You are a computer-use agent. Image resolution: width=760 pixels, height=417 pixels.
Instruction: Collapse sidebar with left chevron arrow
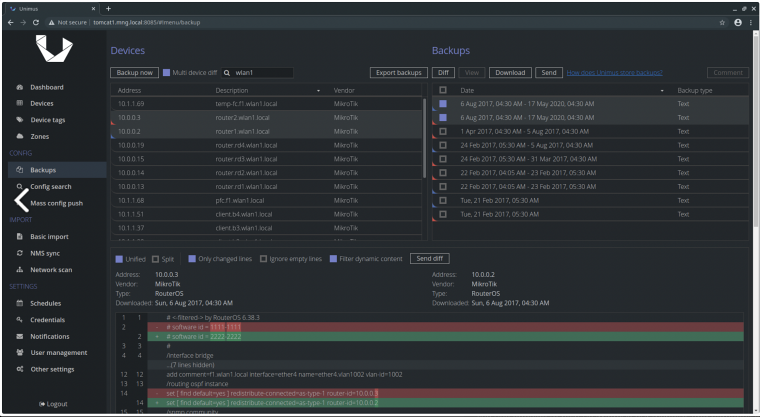(x=21, y=200)
